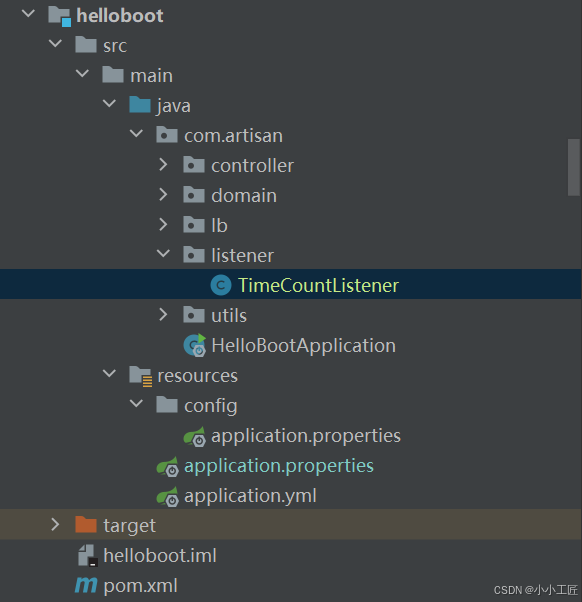Viewport: 582px width, 602px height.
Task: Select the resources label
Action: pos(197,376)
